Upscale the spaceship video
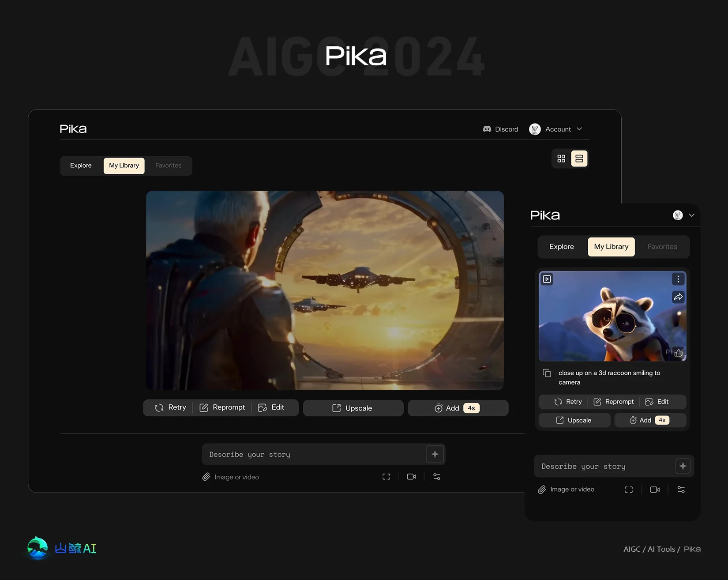 pyautogui.click(x=353, y=408)
